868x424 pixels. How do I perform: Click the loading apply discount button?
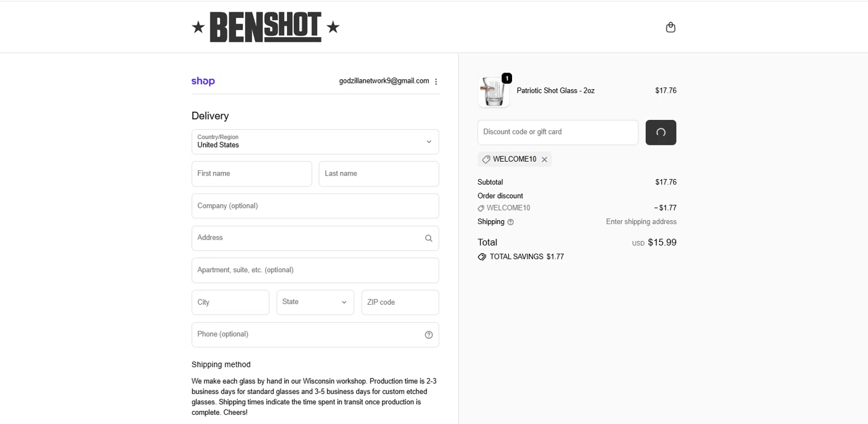tap(661, 132)
